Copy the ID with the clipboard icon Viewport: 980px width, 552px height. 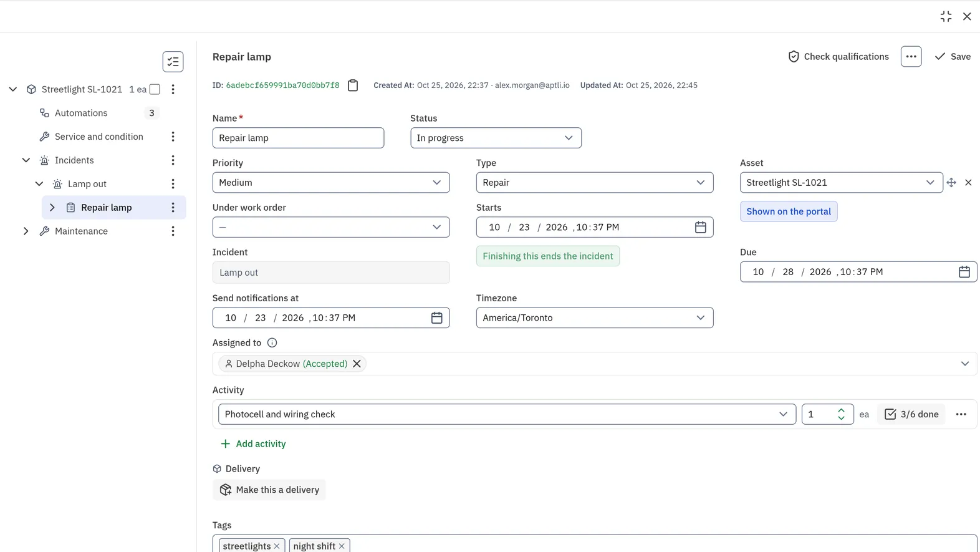point(353,85)
